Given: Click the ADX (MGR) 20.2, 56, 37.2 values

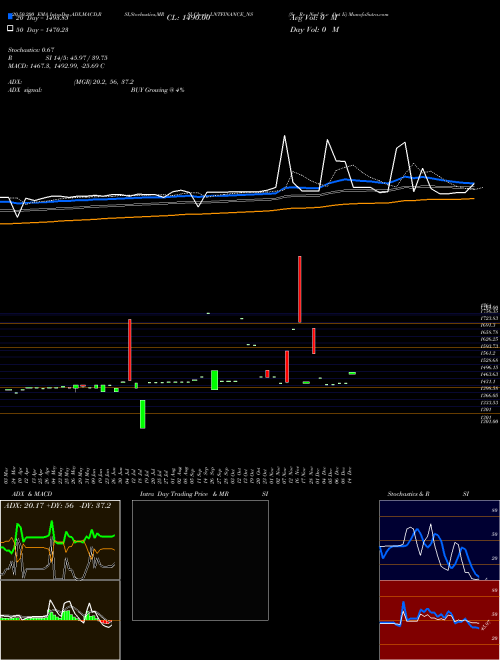Looking at the screenshot, I should click(104, 82).
